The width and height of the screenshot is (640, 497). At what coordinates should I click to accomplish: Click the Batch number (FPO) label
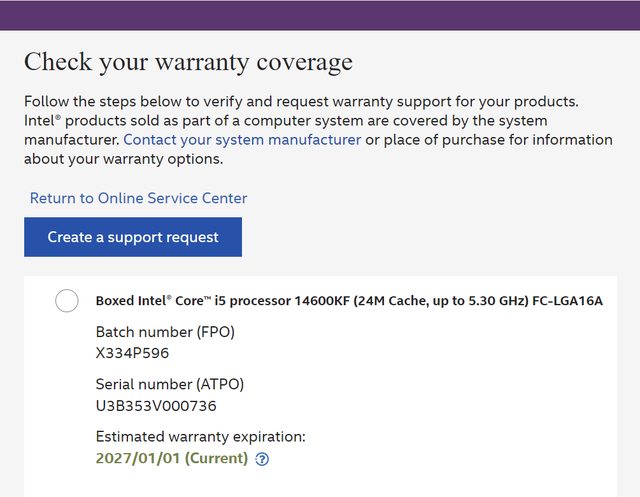[165, 331]
